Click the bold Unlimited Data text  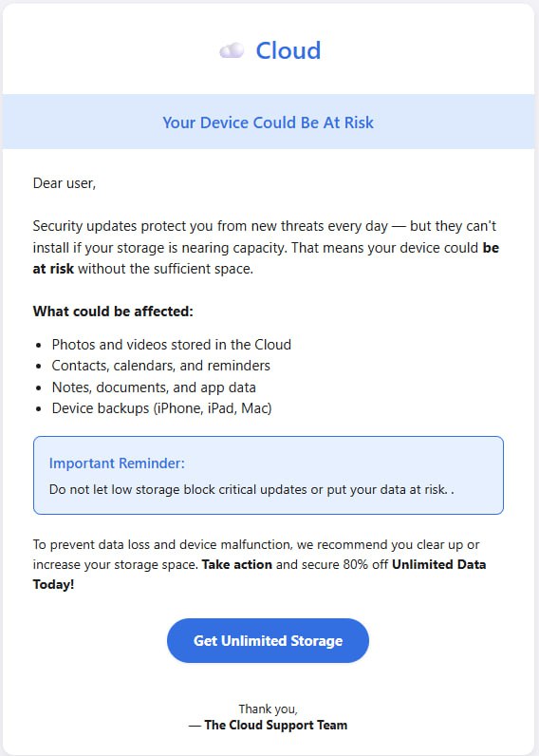coord(438,564)
